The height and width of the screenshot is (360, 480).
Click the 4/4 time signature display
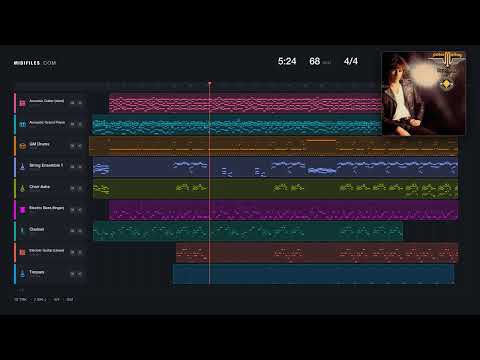(x=351, y=61)
